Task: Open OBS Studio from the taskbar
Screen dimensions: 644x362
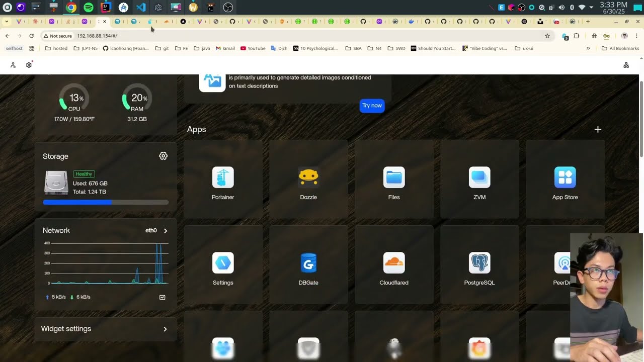Action: click(x=228, y=7)
